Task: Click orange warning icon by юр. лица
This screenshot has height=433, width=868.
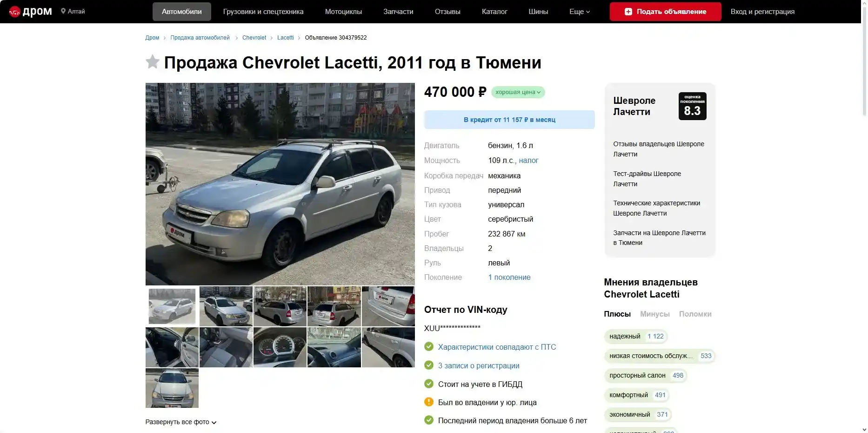Action: 429,402
